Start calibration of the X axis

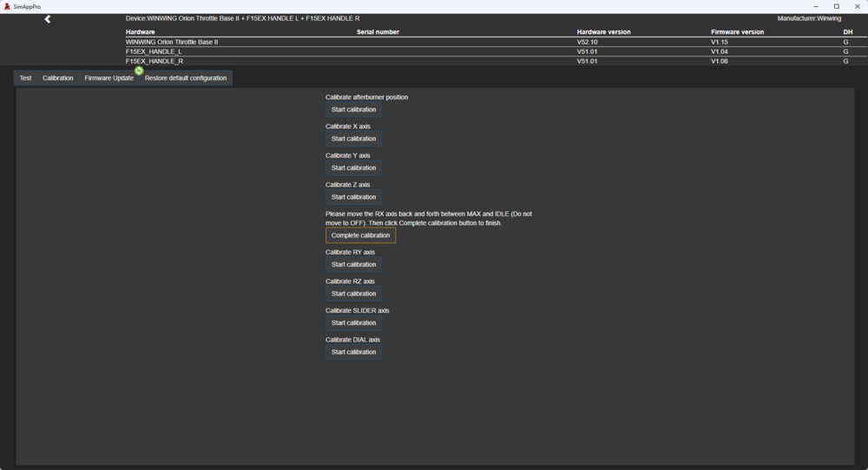353,139
